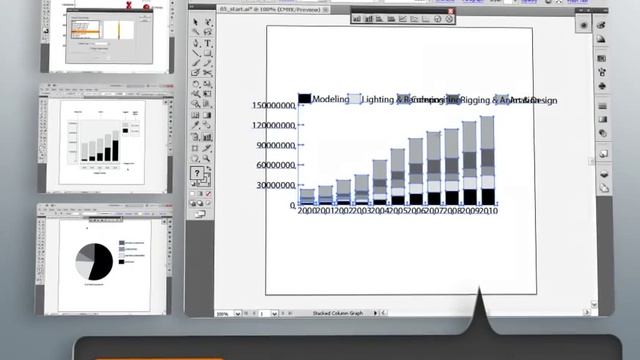Screen dimensions: 640x360
Task: Expand the status bar display options arrow
Action: pyautogui.click(x=375, y=313)
